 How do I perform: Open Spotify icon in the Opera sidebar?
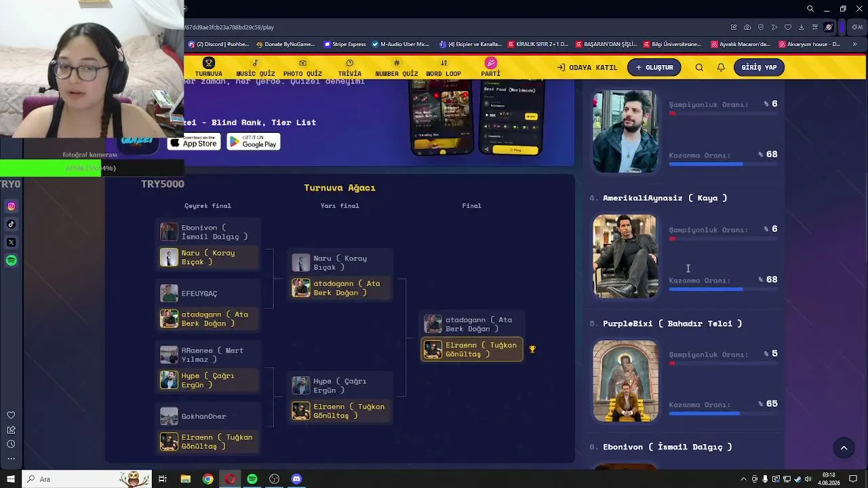point(11,261)
